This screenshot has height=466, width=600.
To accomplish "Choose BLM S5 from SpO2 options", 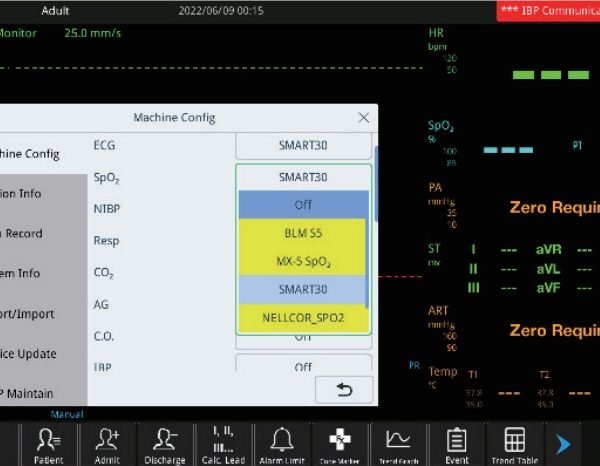I will pyautogui.click(x=303, y=233).
